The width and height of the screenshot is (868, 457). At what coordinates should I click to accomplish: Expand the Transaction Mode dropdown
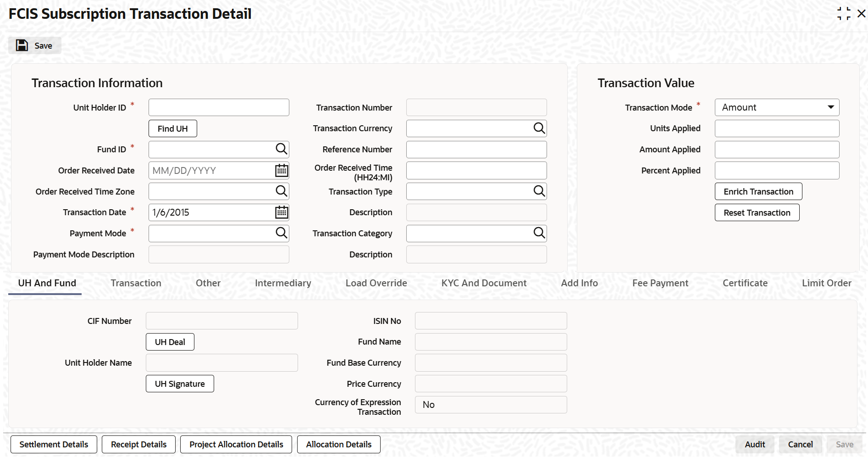(777, 107)
